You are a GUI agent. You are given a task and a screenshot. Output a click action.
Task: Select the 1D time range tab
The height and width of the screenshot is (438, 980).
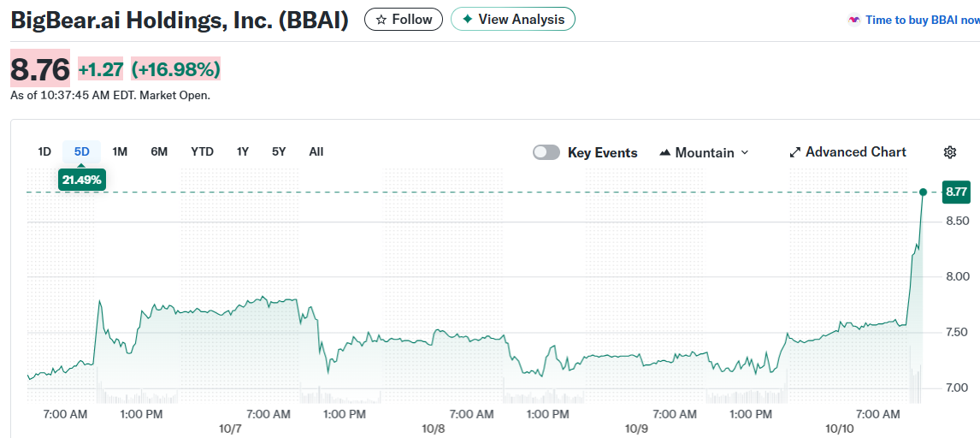pos(44,151)
